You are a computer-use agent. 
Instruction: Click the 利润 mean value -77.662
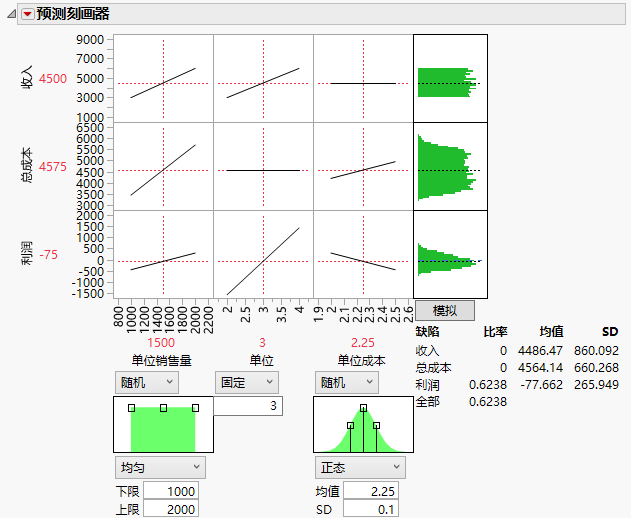541,385
